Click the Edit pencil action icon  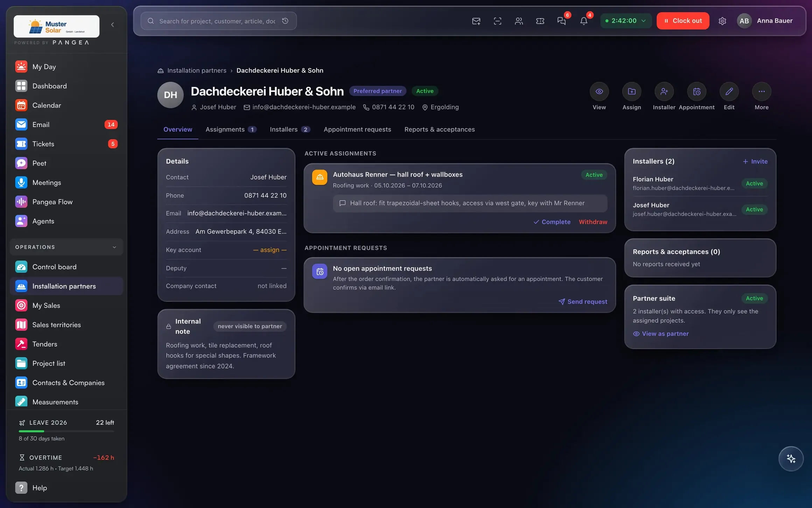coord(729,91)
